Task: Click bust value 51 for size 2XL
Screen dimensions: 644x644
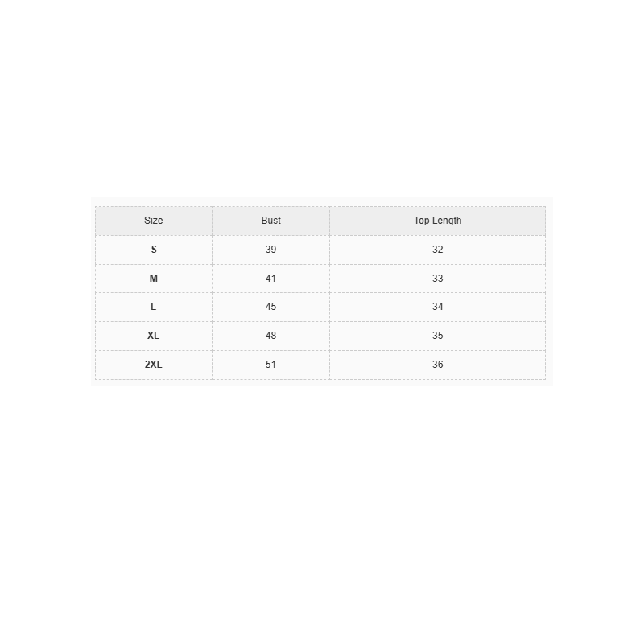Action: 271,365
